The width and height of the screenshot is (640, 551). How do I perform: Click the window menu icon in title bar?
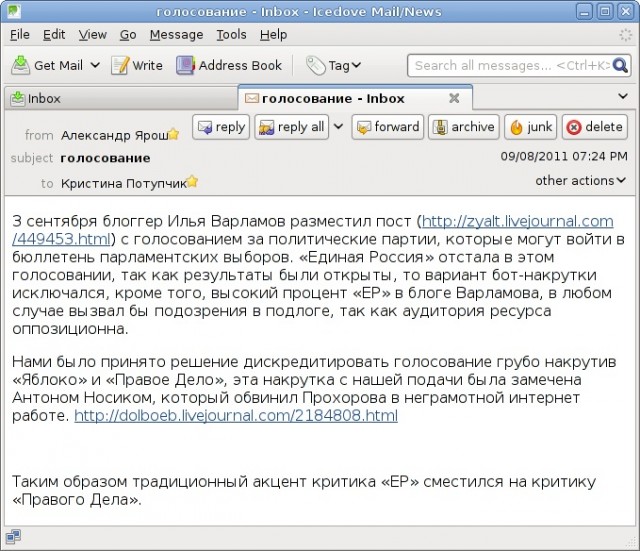point(14,11)
